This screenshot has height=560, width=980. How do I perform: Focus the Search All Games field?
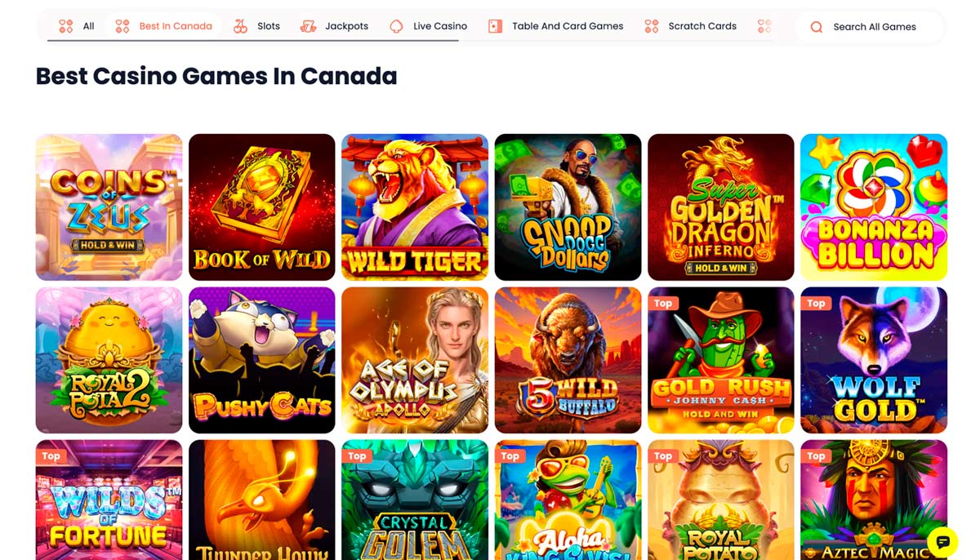[x=869, y=27]
